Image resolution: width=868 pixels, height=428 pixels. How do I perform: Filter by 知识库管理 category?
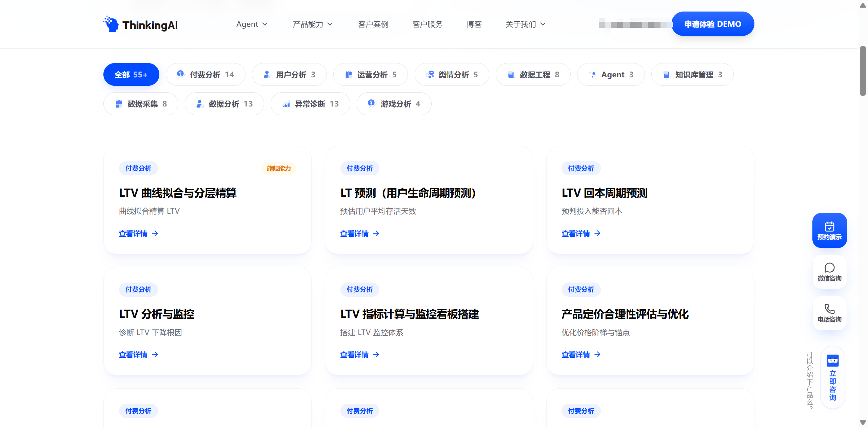[692, 75]
